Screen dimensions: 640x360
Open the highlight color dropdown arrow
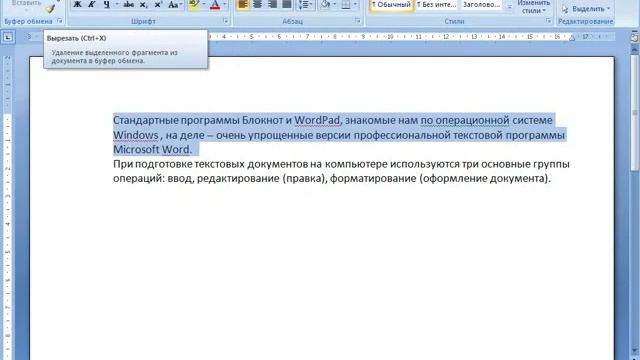204,5
